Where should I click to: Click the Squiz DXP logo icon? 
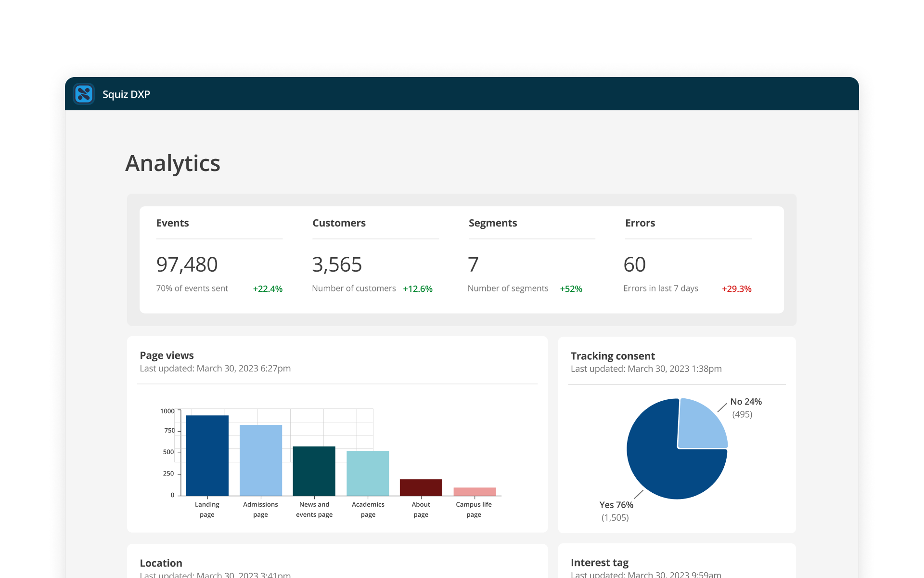pos(84,94)
